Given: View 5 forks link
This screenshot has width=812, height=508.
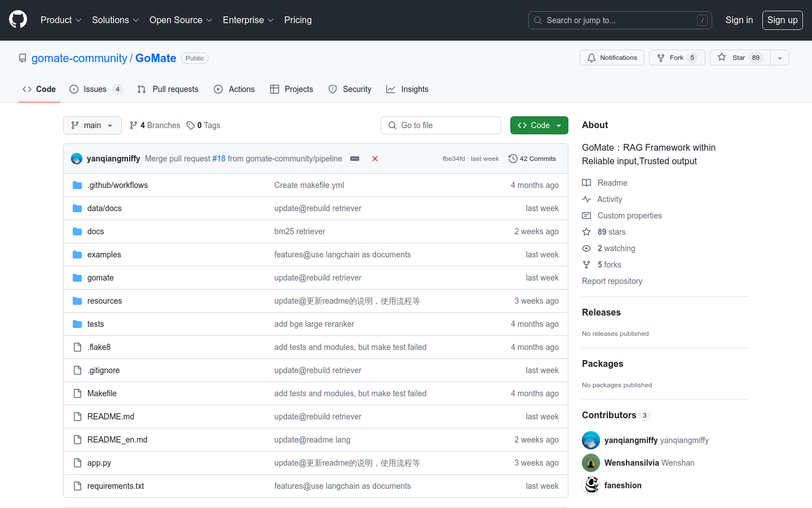Looking at the screenshot, I should pos(602,265).
